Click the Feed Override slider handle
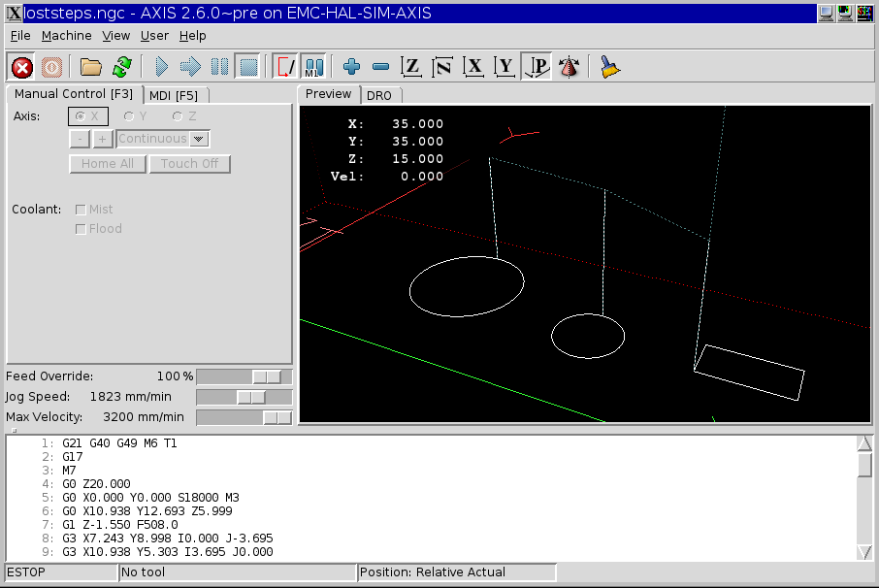This screenshot has width=879, height=588. pos(267,376)
